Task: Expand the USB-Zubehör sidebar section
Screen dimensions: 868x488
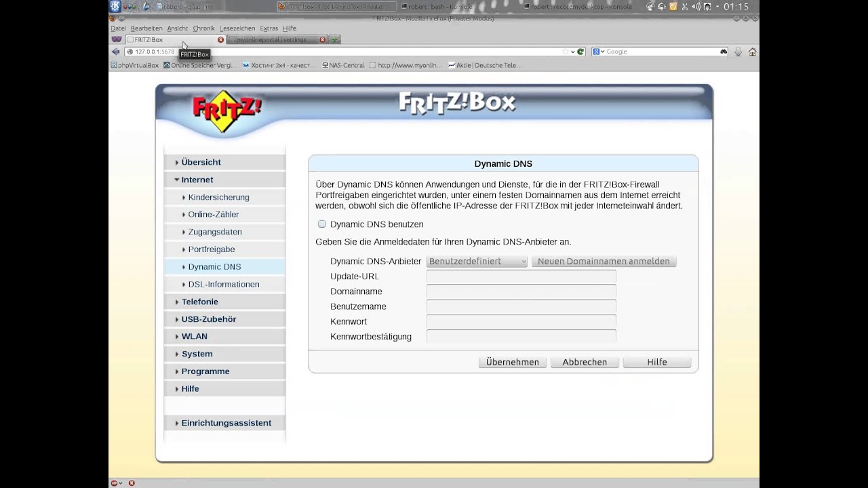Action: (x=224, y=319)
